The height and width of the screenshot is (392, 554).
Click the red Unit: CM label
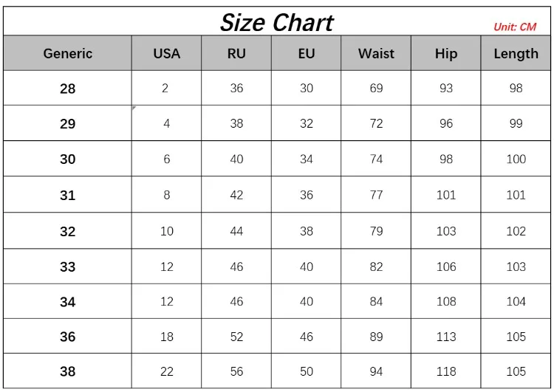[x=515, y=27]
